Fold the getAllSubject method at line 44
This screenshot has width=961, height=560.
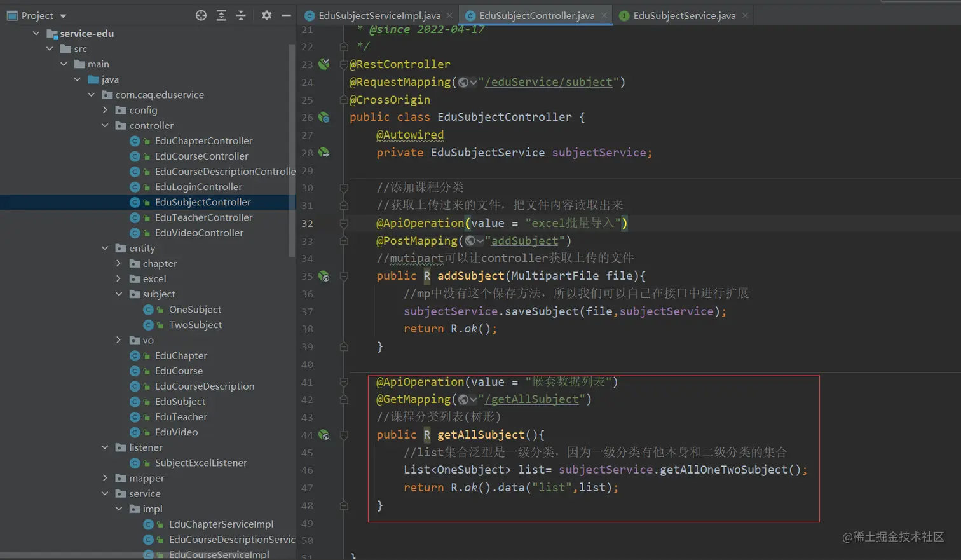click(344, 435)
